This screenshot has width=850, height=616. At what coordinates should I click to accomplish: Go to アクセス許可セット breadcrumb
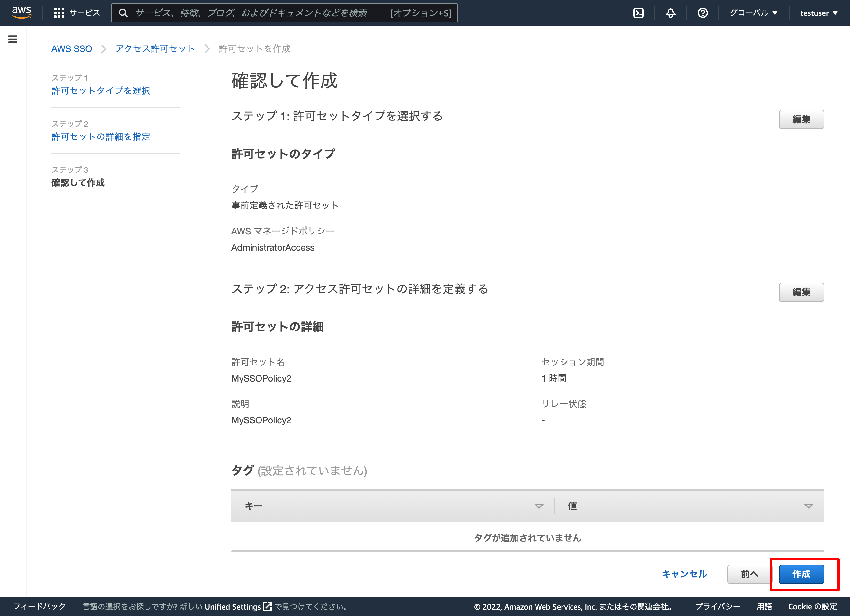click(155, 49)
